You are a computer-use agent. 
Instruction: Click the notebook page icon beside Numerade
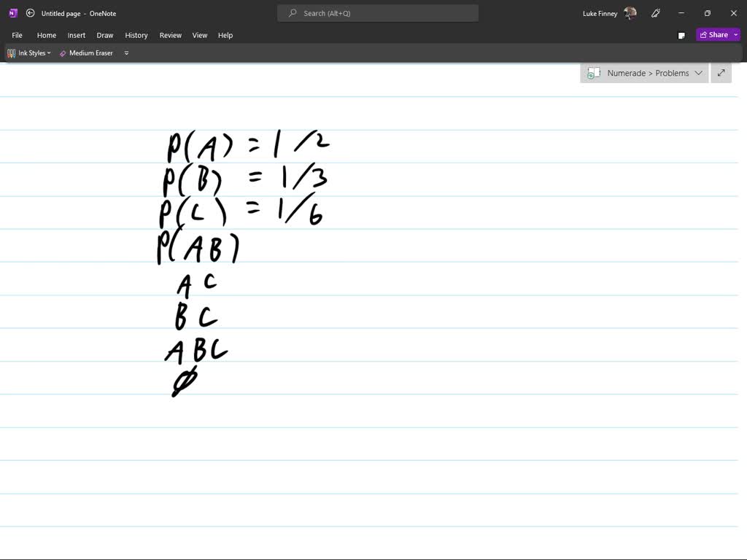[x=594, y=73]
